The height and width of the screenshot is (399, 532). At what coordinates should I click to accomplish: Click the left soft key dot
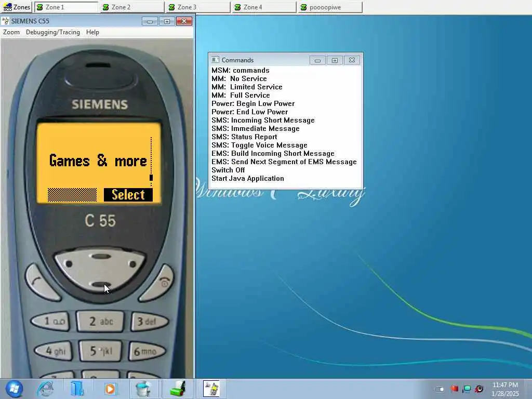(69, 263)
